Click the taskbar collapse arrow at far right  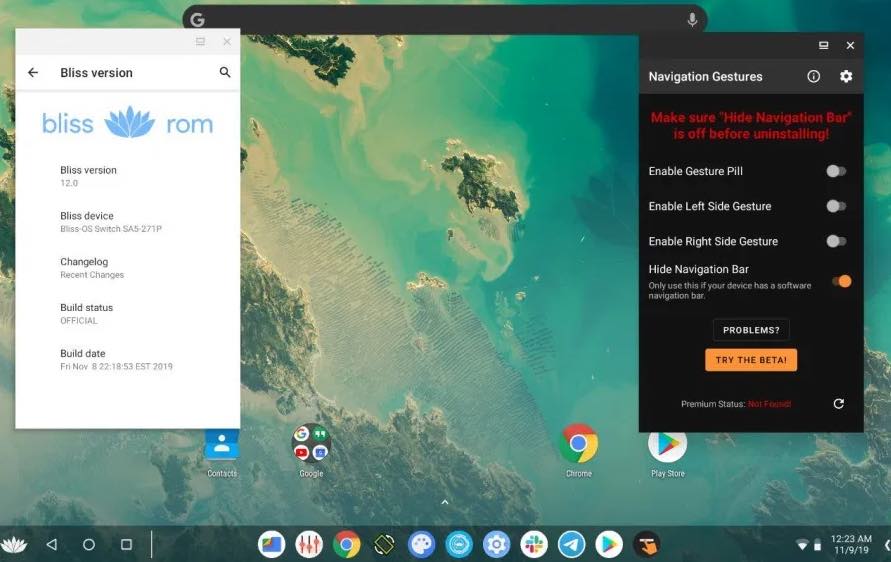pyautogui.click(x=887, y=544)
